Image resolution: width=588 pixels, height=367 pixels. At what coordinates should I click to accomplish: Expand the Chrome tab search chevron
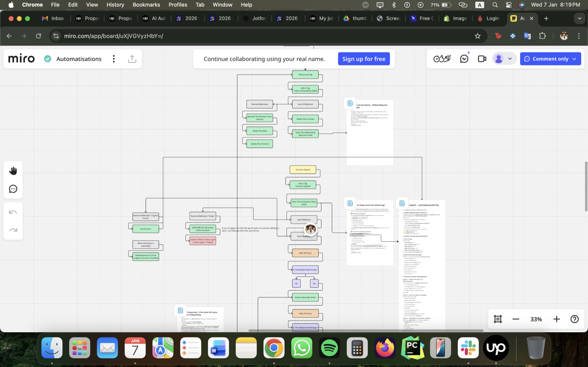[579, 18]
